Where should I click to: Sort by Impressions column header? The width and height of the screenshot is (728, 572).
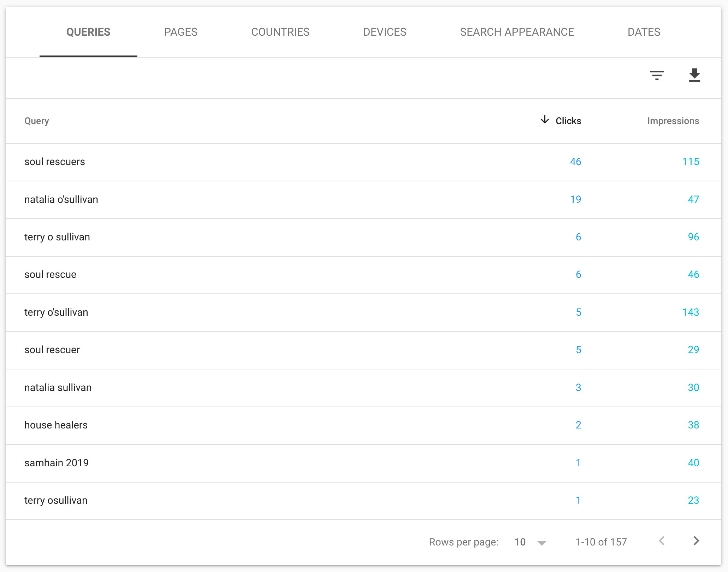click(673, 121)
